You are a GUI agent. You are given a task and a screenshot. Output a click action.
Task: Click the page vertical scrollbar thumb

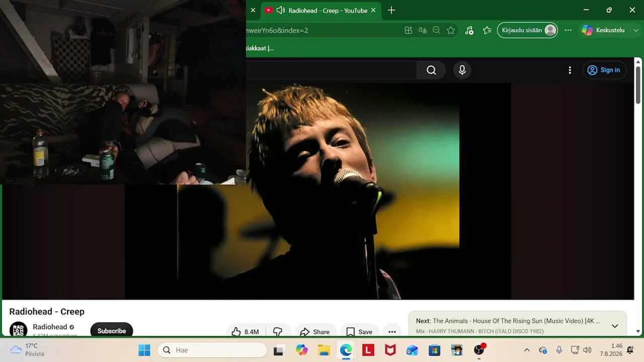[x=638, y=84]
